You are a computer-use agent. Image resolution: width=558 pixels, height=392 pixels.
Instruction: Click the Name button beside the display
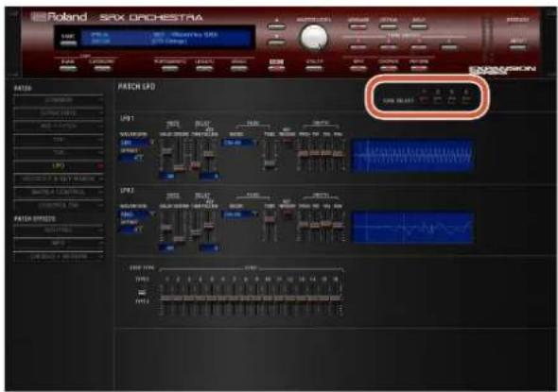(x=68, y=43)
